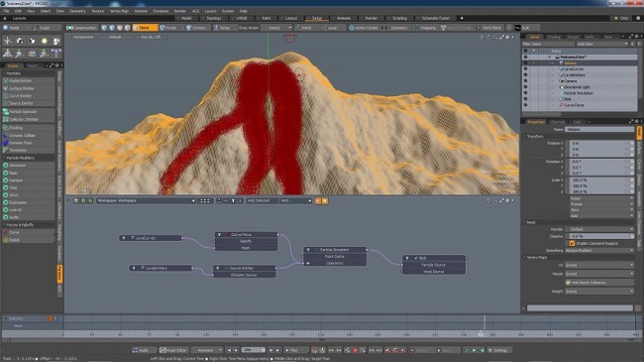The height and width of the screenshot is (362, 644).
Task: Add the Expression particle modifier
Action: 29,202
